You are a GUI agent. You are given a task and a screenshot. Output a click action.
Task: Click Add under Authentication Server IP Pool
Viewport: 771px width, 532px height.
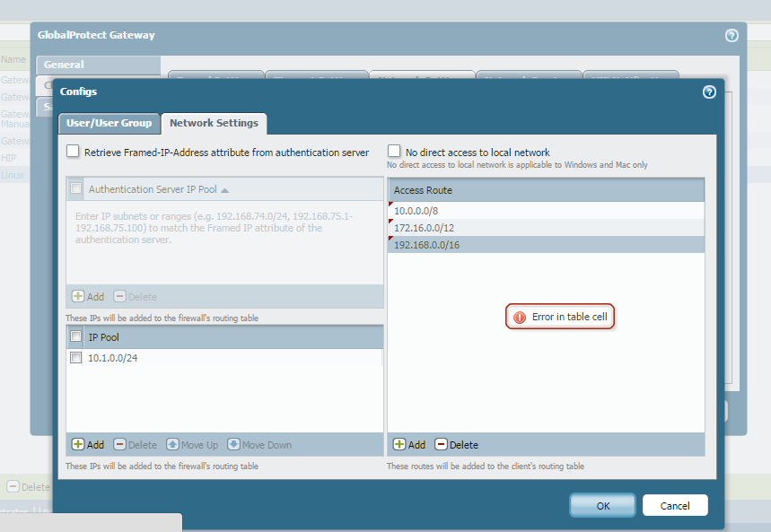(88, 296)
